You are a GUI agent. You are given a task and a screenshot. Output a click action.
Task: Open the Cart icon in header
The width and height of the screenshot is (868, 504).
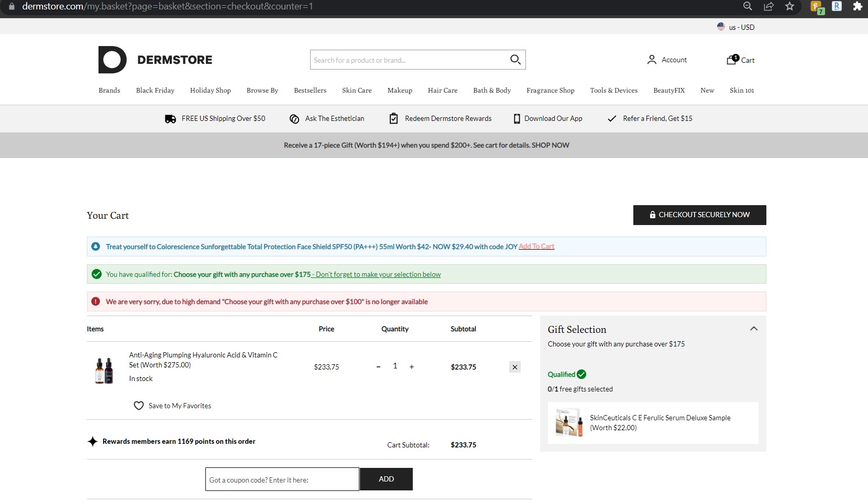731,60
